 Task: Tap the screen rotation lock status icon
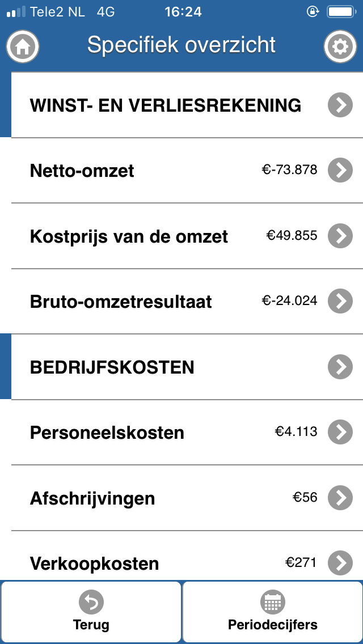pos(313,11)
